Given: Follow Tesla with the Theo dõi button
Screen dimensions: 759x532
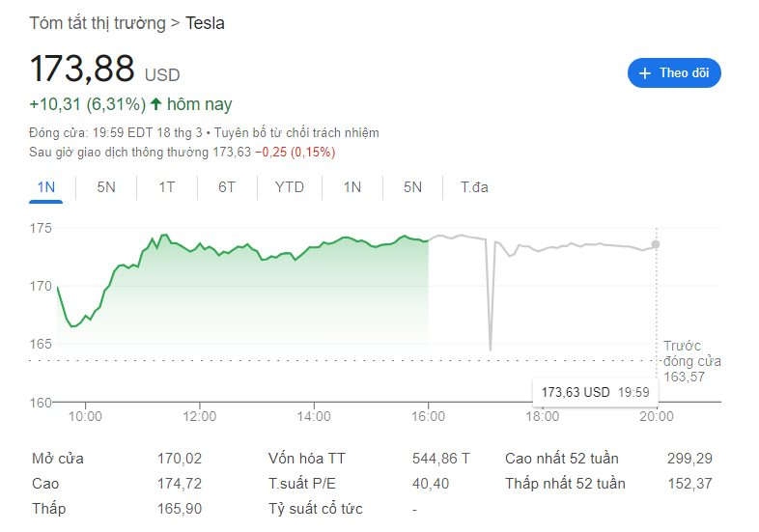Looking at the screenshot, I should pos(674,73).
